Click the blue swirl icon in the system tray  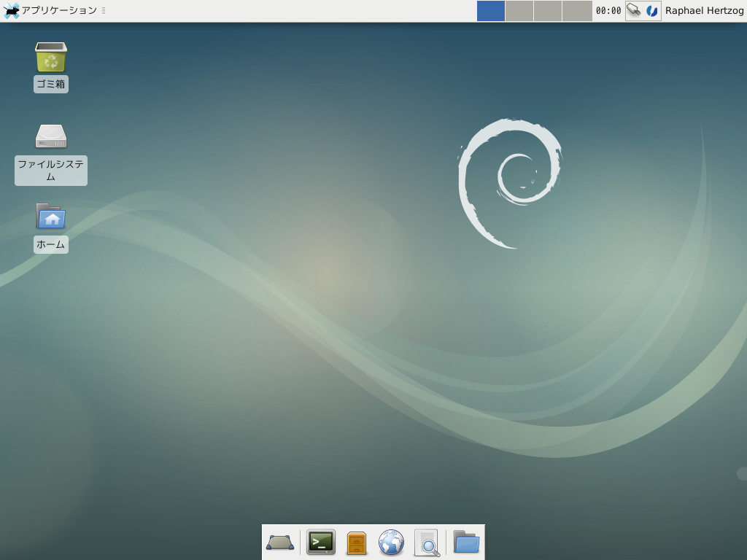[653, 10]
